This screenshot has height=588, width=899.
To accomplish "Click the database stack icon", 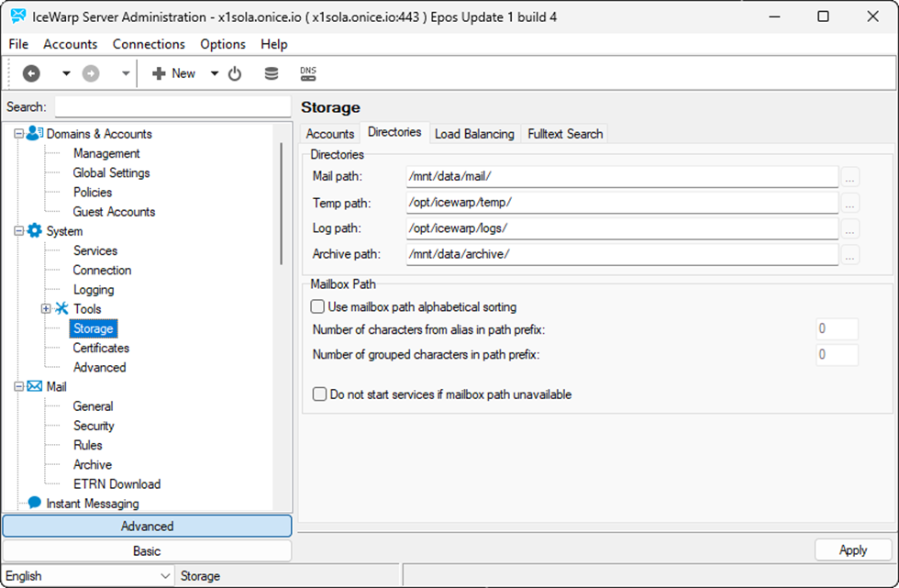I will pos(272,73).
